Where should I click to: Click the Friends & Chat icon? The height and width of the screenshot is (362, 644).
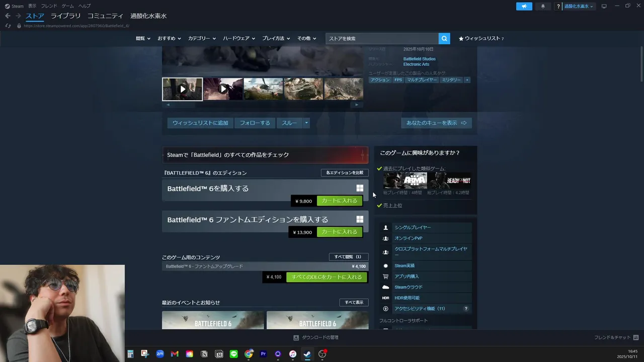coord(636,337)
